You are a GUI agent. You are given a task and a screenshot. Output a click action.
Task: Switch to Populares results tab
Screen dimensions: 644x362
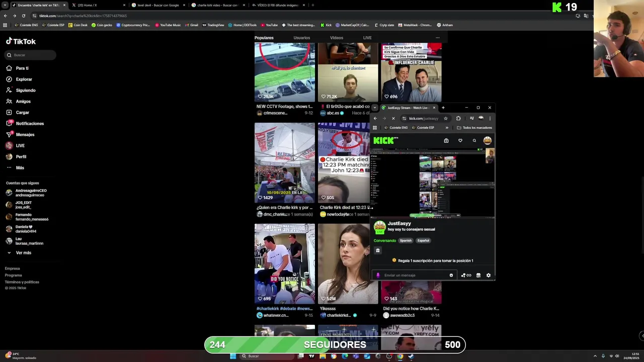click(264, 38)
